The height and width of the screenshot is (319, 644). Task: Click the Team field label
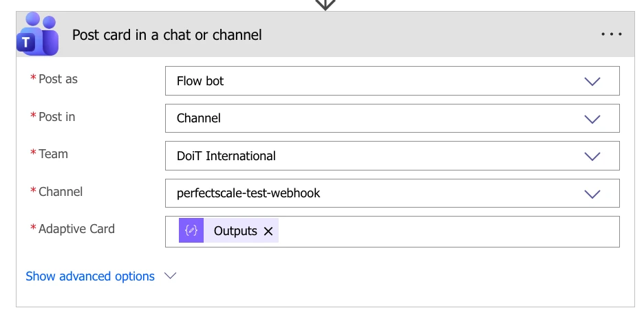tap(53, 154)
